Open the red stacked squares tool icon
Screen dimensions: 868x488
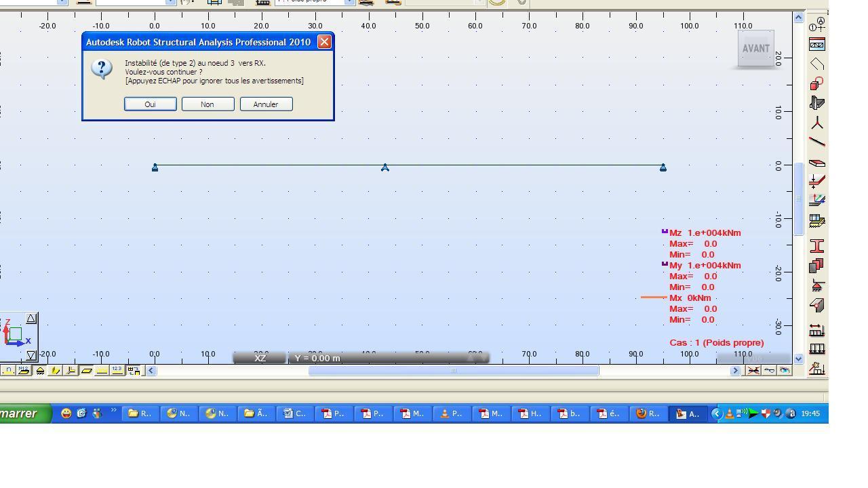tap(817, 265)
